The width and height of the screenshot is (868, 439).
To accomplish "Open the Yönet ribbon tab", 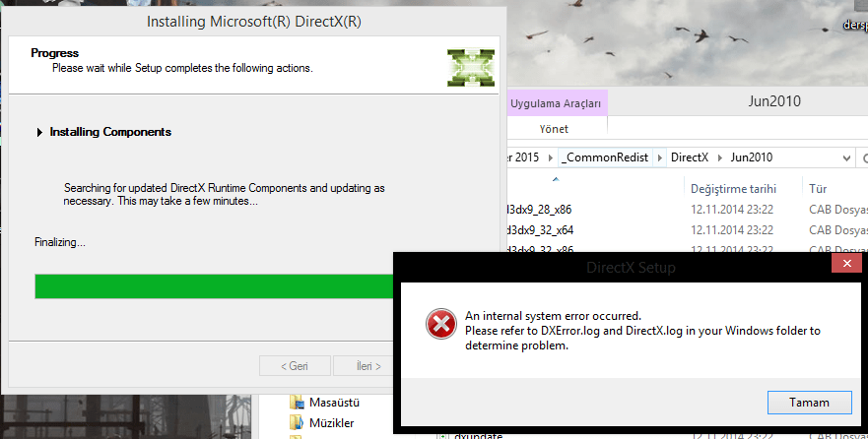I will click(x=554, y=129).
